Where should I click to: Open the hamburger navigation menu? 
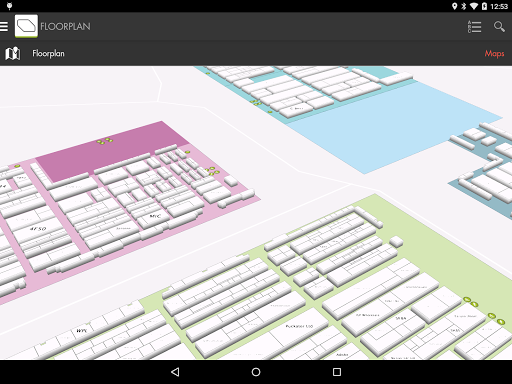pos(4,26)
